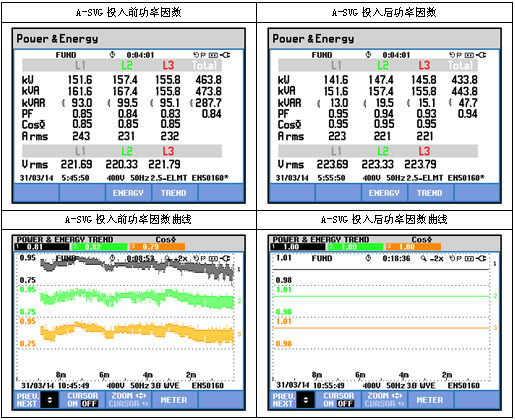Select TREND softkey in top-right meter
515x420 pixels.
click(430, 193)
